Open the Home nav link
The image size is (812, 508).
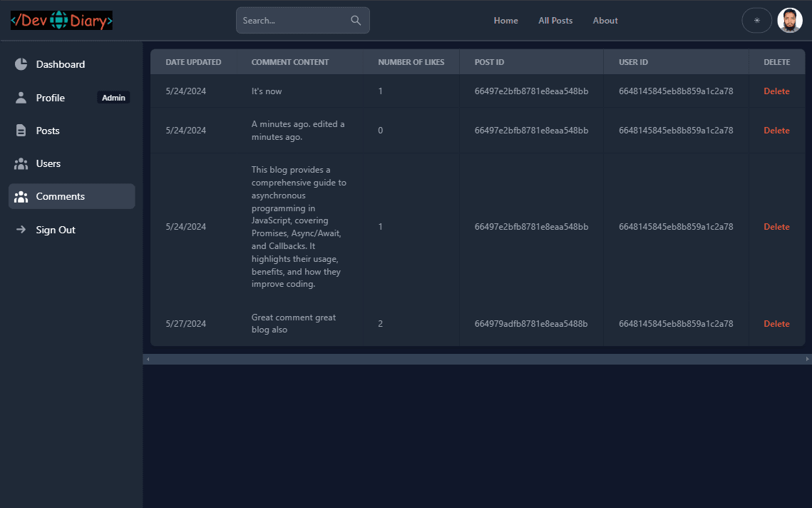[x=505, y=21]
